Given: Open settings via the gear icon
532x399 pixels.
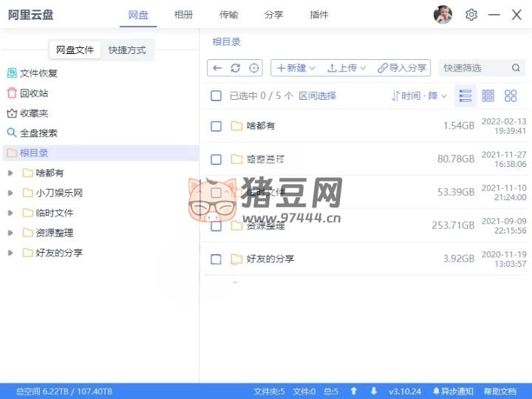Looking at the screenshot, I should (x=471, y=15).
